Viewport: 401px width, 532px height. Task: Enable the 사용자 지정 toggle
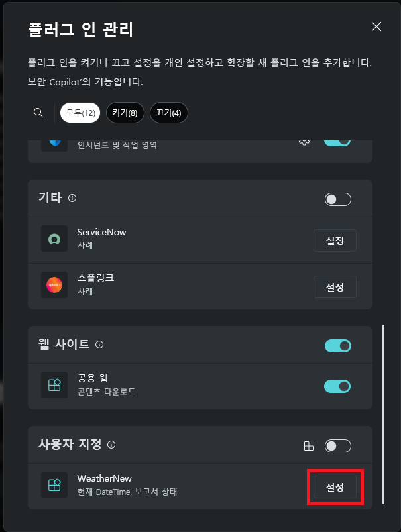pos(337,445)
